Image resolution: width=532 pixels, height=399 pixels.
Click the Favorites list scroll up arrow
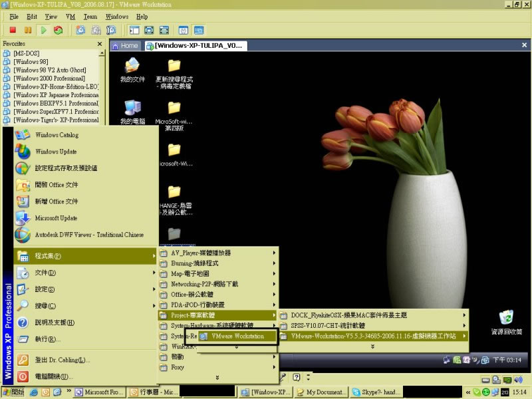102,53
